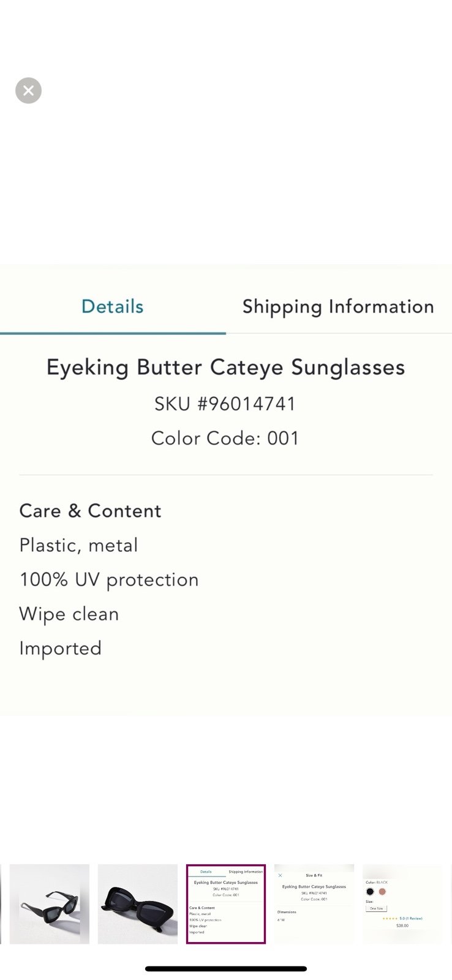Tap the 100% UV protection line
This screenshot has width=452, height=980.
point(109,579)
